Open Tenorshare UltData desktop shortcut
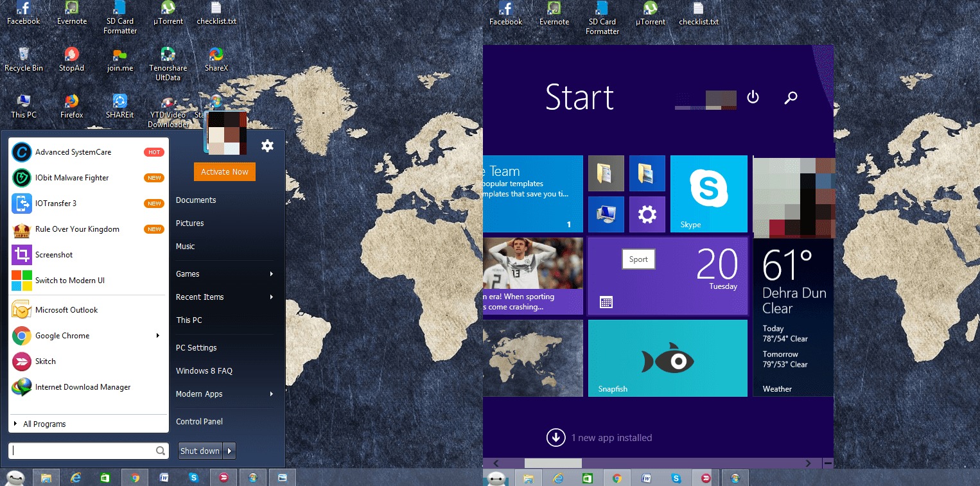Image resolution: width=980 pixels, height=486 pixels. [x=168, y=64]
